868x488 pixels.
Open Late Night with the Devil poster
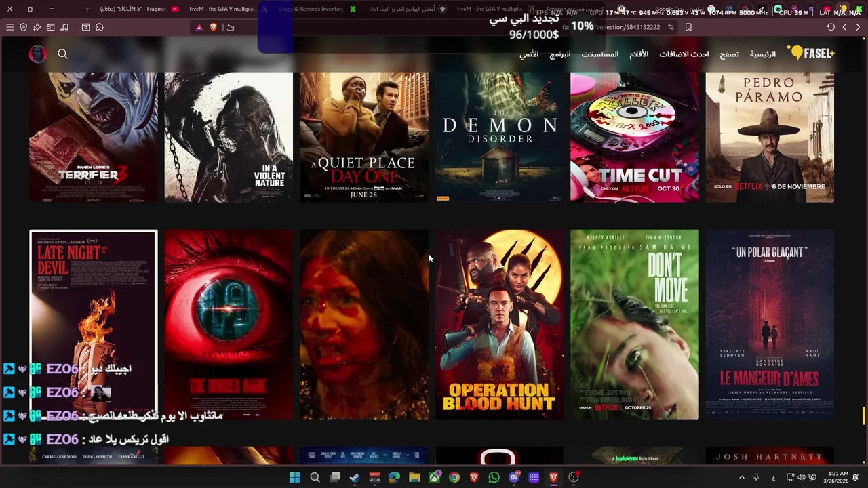94,325
